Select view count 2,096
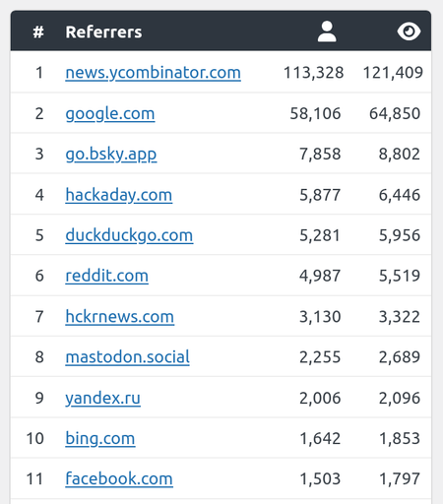Image resolution: width=443 pixels, height=504 pixels. point(400,399)
